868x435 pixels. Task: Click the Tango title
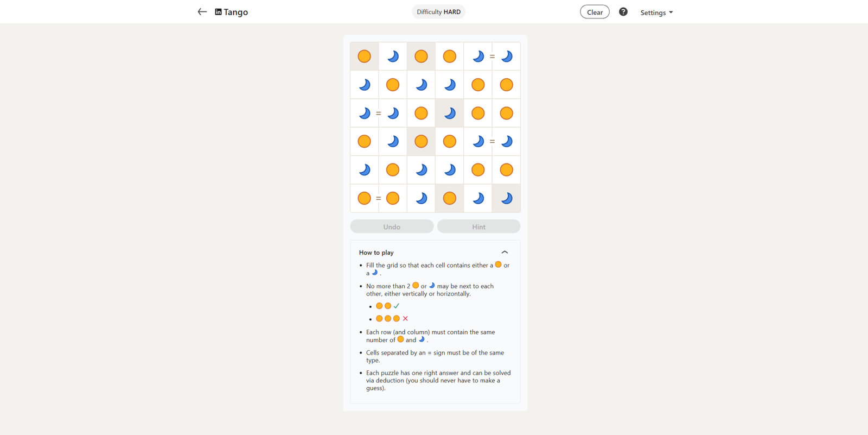pyautogui.click(x=236, y=12)
